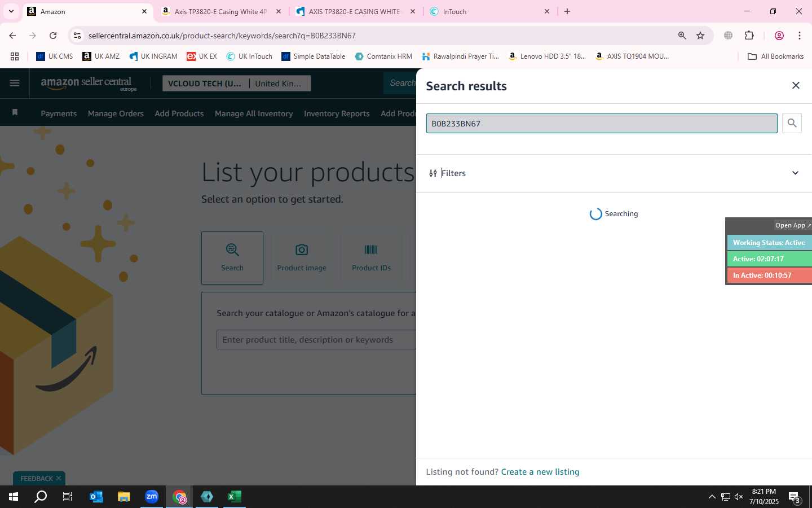Open Outlook from the taskbar
Viewport: 812px width, 508px height.
96,497
